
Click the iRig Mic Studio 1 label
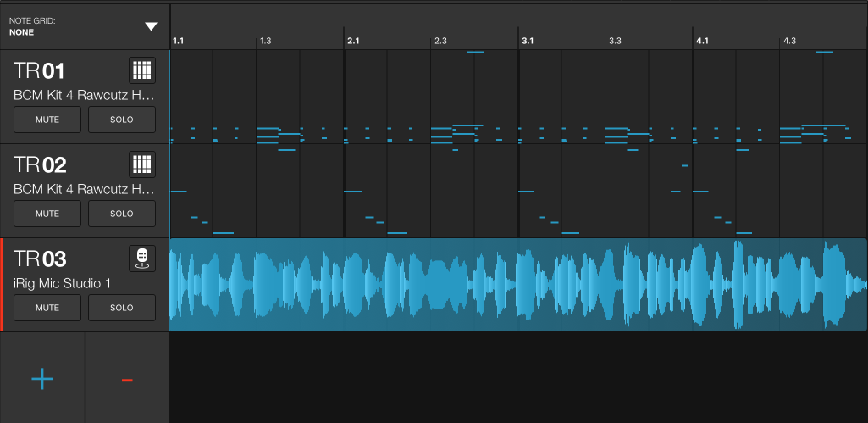[x=62, y=284]
